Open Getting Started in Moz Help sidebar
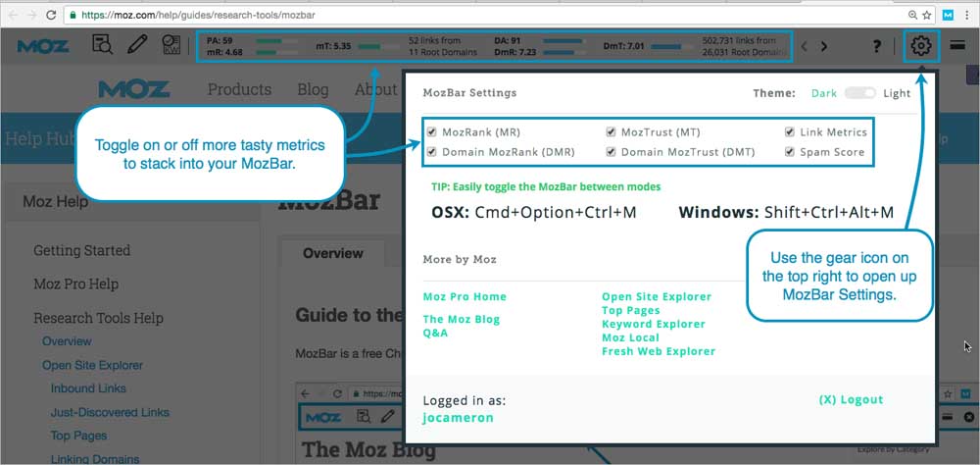Image resolution: width=980 pixels, height=465 pixels. click(x=82, y=250)
